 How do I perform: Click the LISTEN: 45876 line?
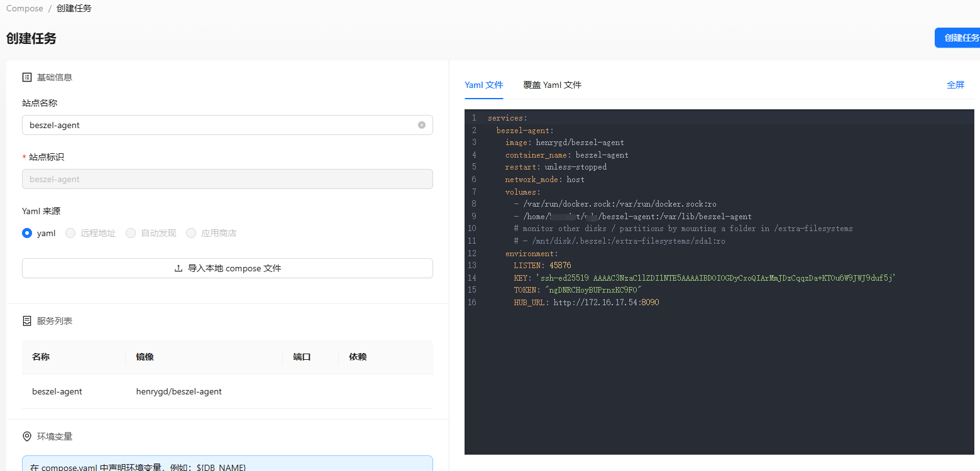point(542,266)
